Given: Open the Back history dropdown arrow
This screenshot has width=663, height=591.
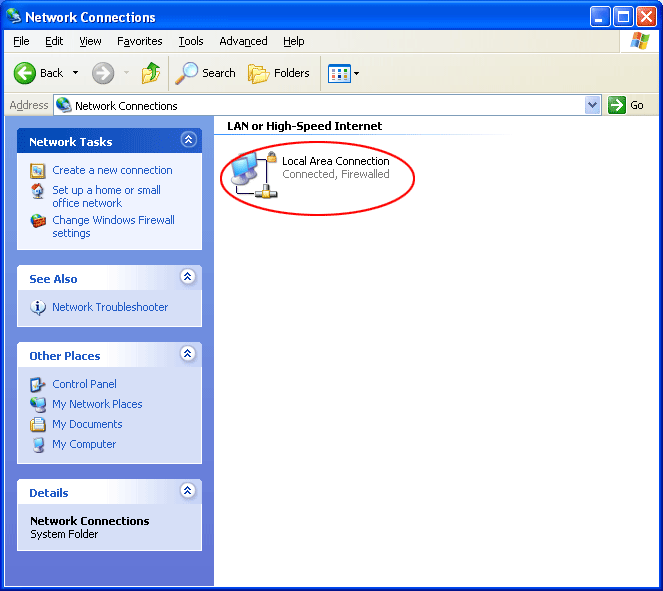Looking at the screenshot, I should coord(75,73).
